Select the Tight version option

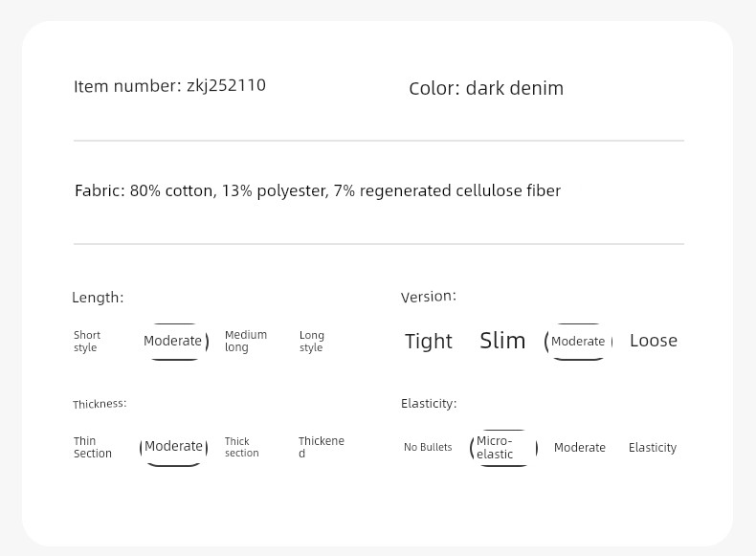pyautogui.click(x=428, y=341)
